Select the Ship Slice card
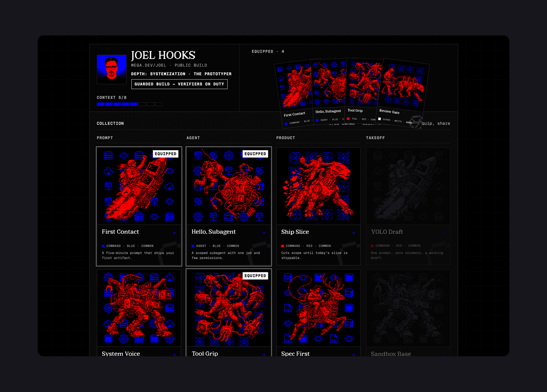 [318, 206]
